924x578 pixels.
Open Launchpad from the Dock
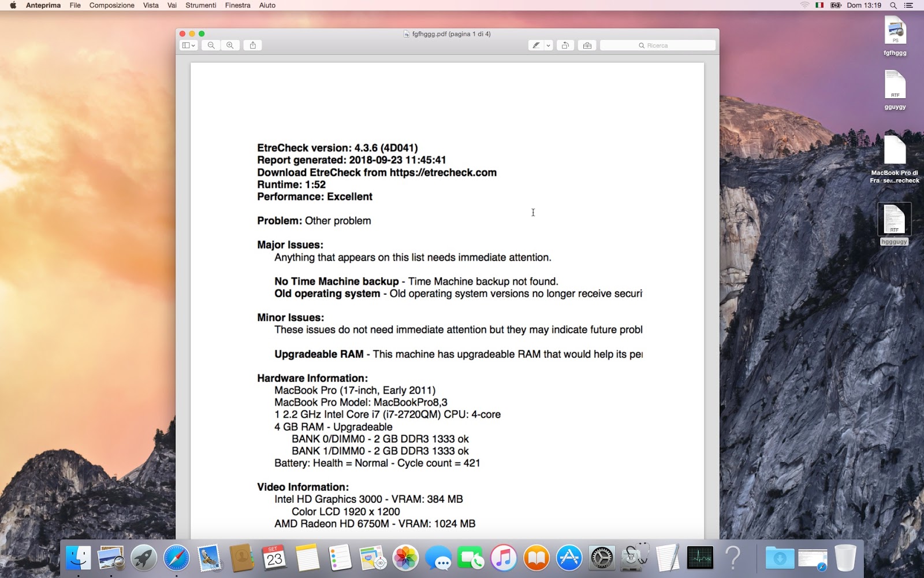tap(144, 558)
